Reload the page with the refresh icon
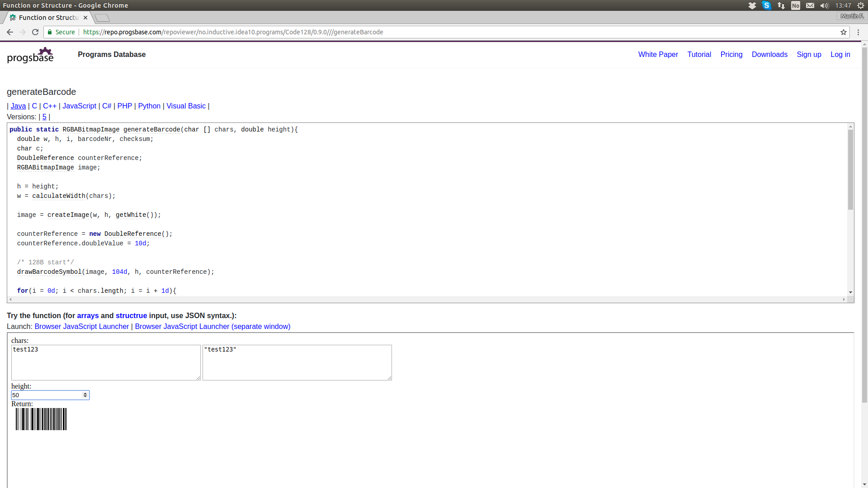This screenshot has height=488, width=868. [35, 32]
